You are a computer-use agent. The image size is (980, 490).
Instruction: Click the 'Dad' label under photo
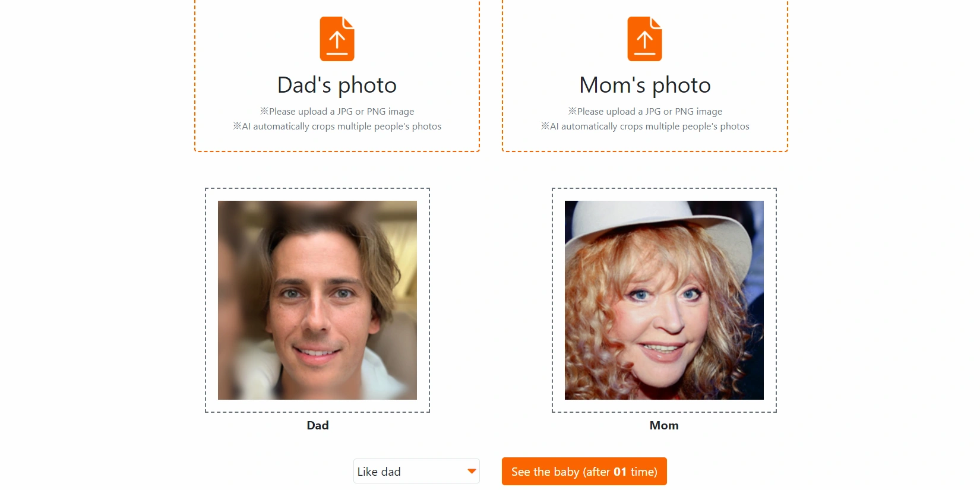click(x=318, y=425)
